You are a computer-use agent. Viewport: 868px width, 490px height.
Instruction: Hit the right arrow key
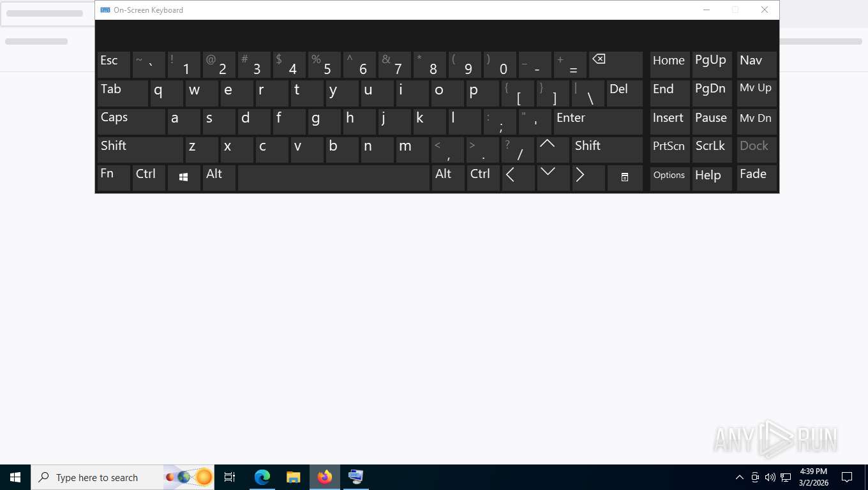click(x=588, y=177)
